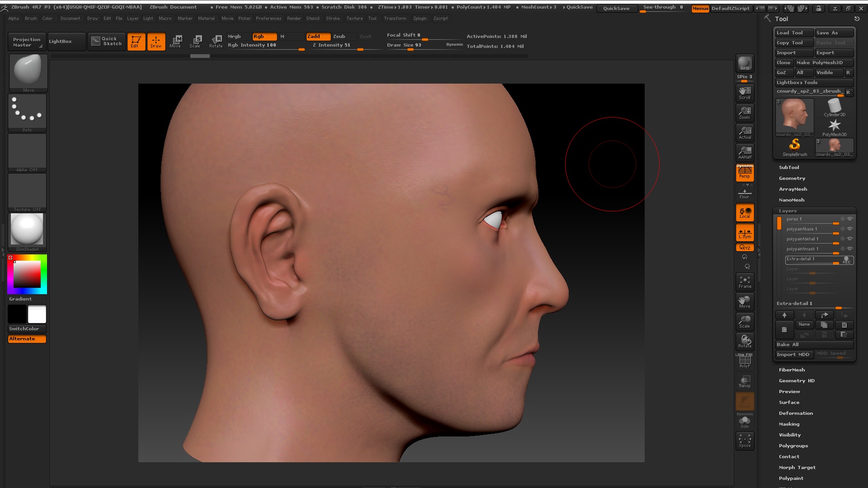Collapse the Layers section header
Screen dimensions: 868x488
click(788, 211)
